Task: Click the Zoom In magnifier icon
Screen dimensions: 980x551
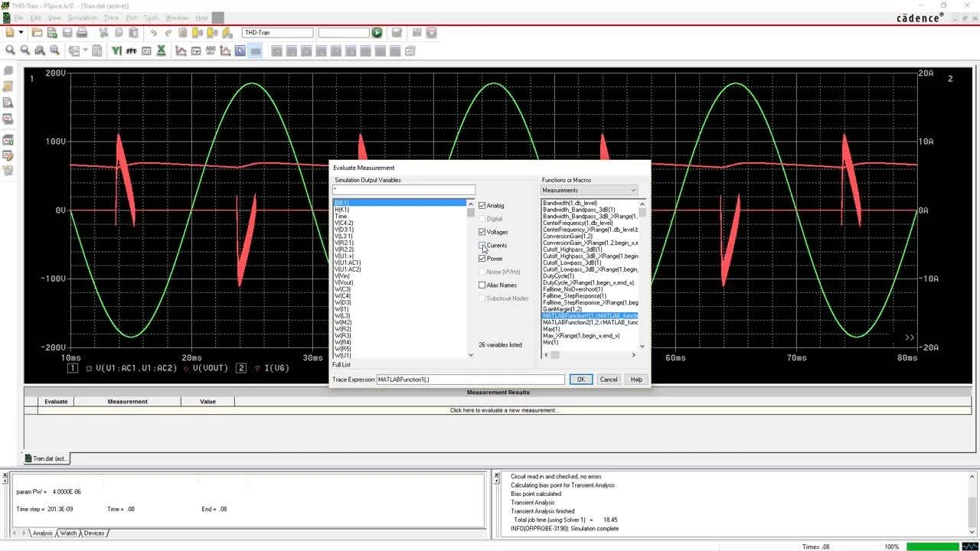Action: pos(11,51)
